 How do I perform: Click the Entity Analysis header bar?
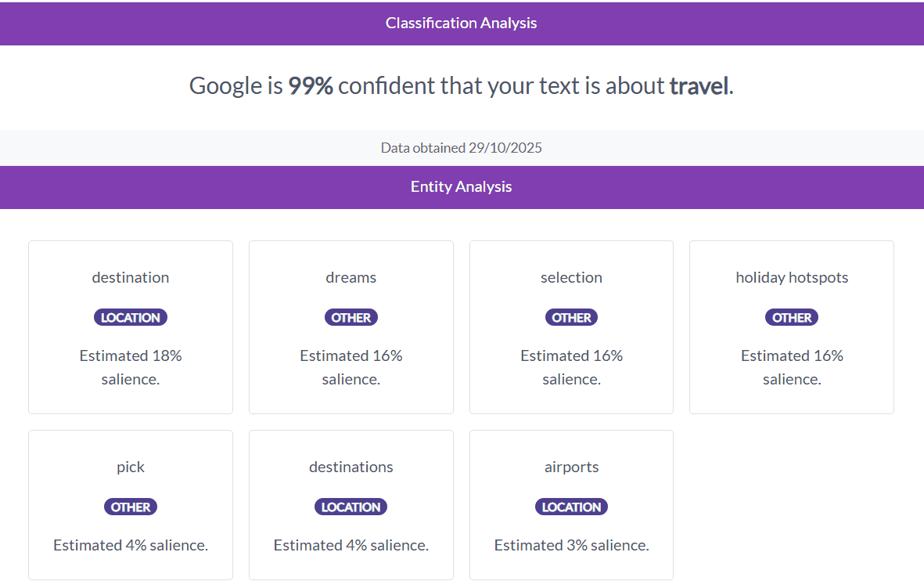[x=462, y=187]
